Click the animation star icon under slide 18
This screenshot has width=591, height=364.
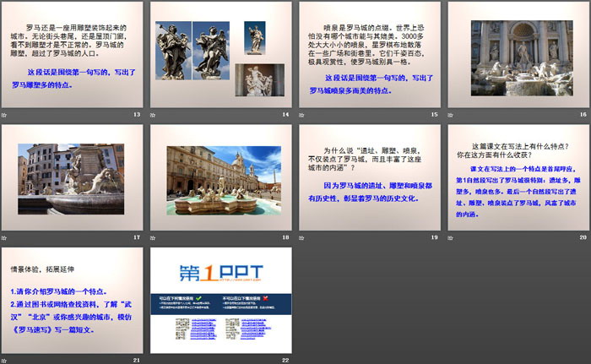point(153,238)
